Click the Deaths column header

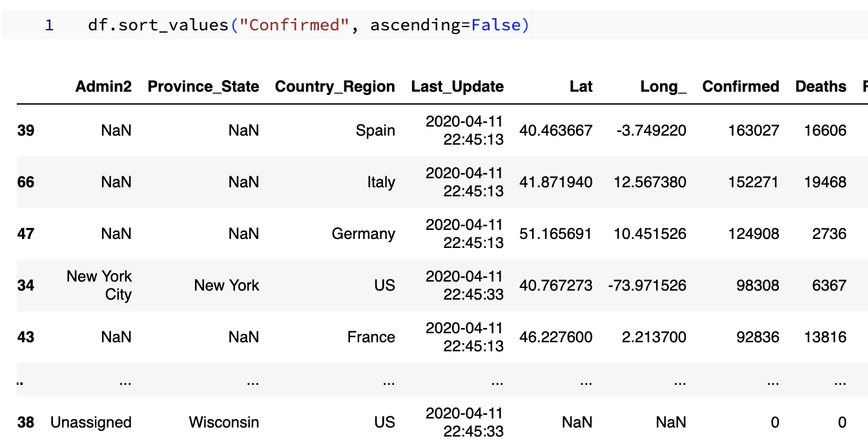pyautogui.click(x=821, y=87)
